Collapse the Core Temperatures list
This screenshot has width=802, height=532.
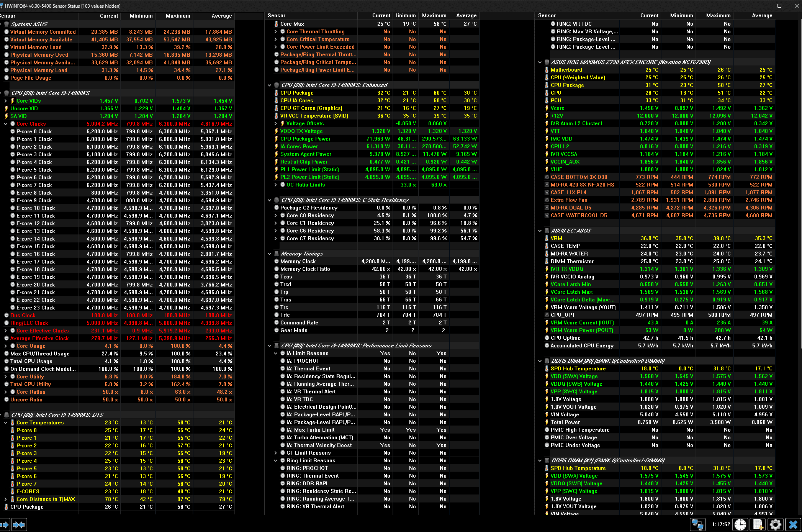click(5, 422)
